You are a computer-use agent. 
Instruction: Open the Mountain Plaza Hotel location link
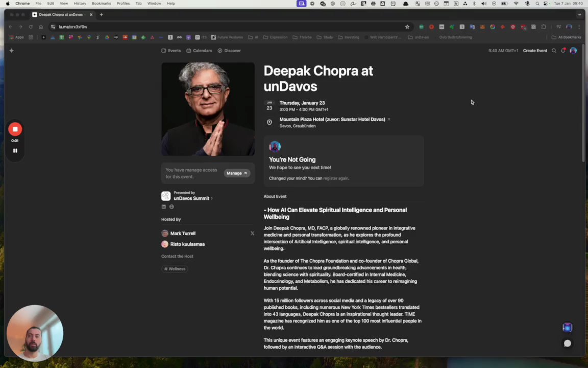click(x=334, y=120)
